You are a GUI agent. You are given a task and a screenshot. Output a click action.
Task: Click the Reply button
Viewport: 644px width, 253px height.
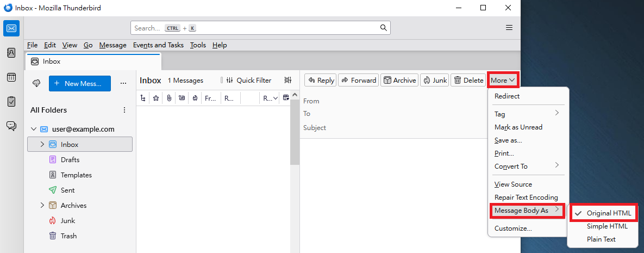click(x=320, y=80)
